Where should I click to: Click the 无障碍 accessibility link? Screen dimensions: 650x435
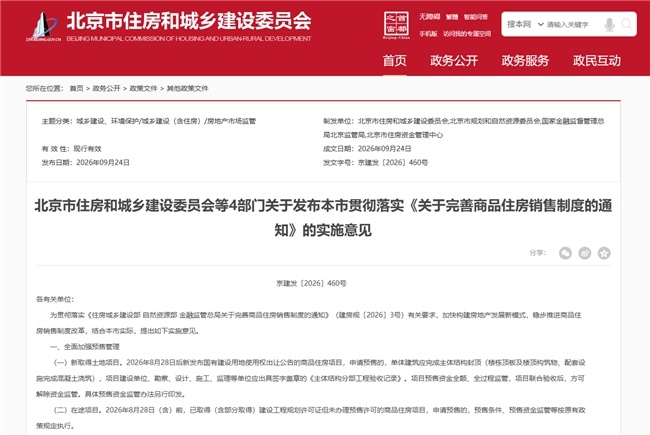[x=429, y=17]
